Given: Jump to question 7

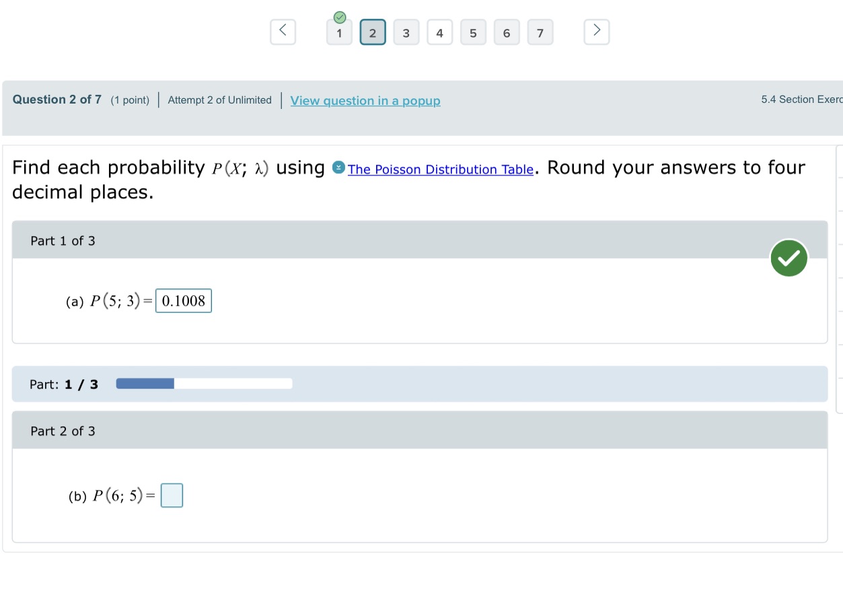Looking at the screenshot, I should pyautogui.click(x=540, y=32).
